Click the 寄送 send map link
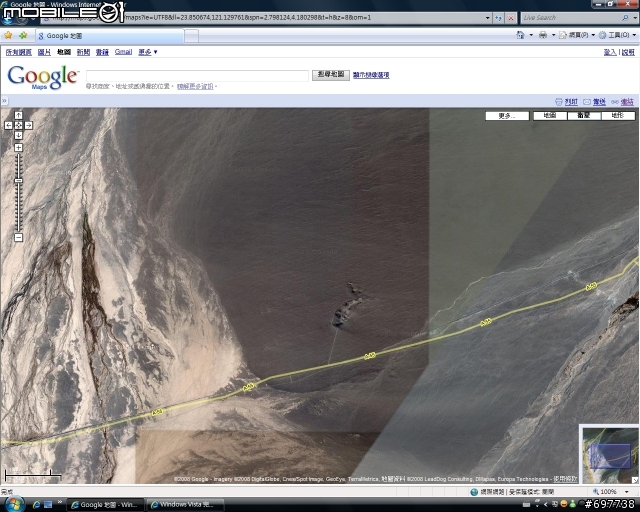 (599, 102)
